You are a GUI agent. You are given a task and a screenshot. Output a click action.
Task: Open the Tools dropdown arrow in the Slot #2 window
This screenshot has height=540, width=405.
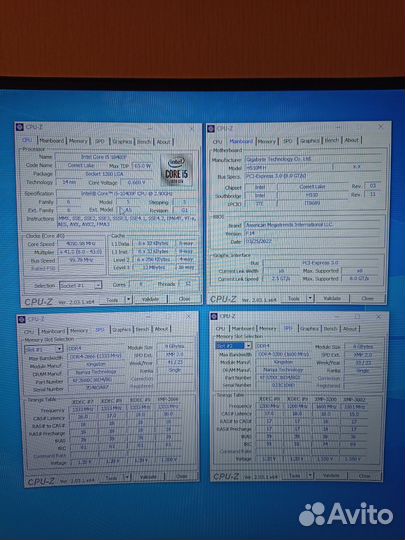coord(310,475)
